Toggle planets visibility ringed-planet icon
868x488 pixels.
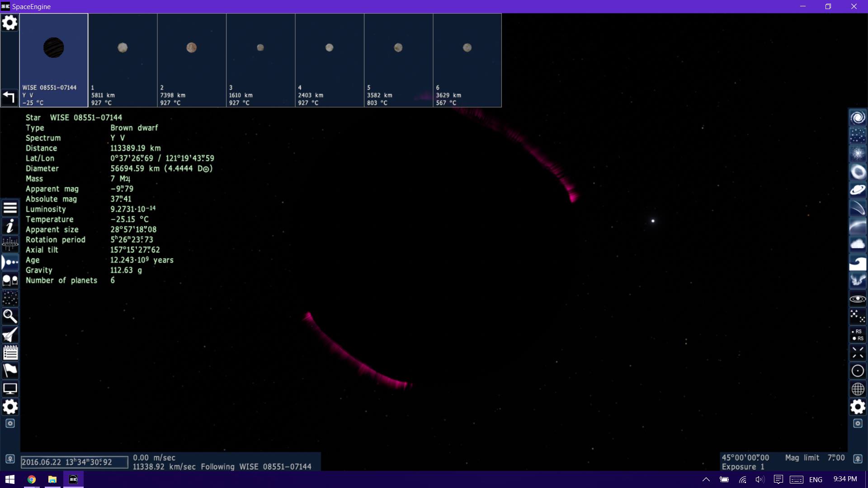[858, 190]
